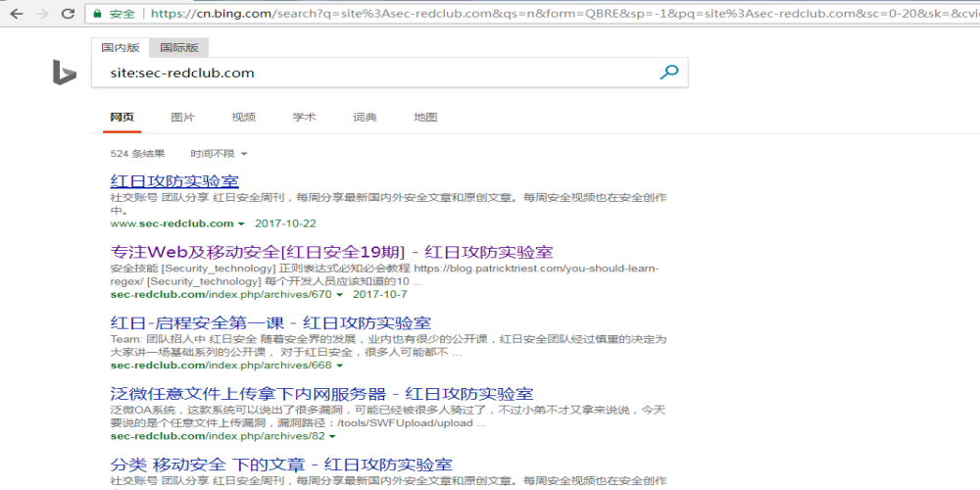The image size is (980, 490).
Task: Open the 红日攻防实验室 result link
Action: (174, 181)
